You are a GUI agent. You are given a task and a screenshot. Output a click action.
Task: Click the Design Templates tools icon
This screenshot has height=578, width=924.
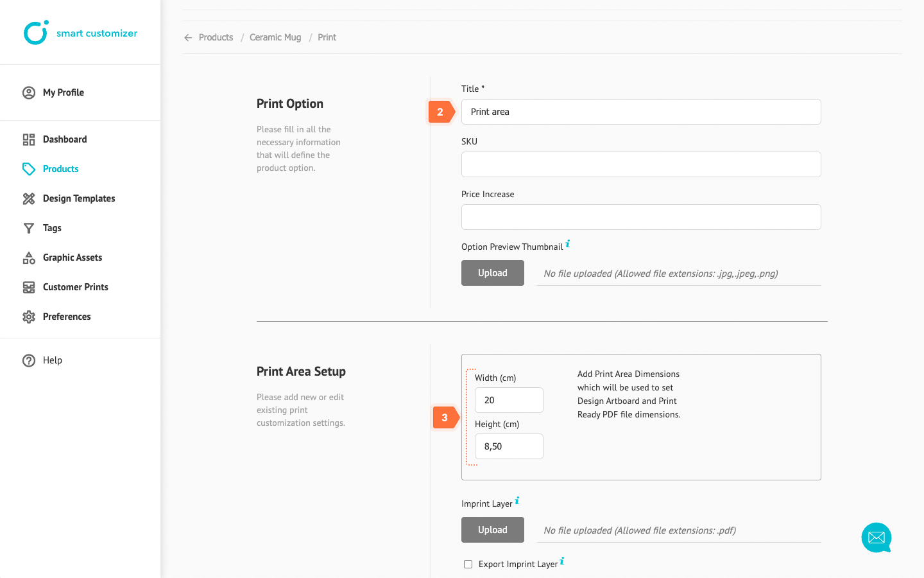29,198
